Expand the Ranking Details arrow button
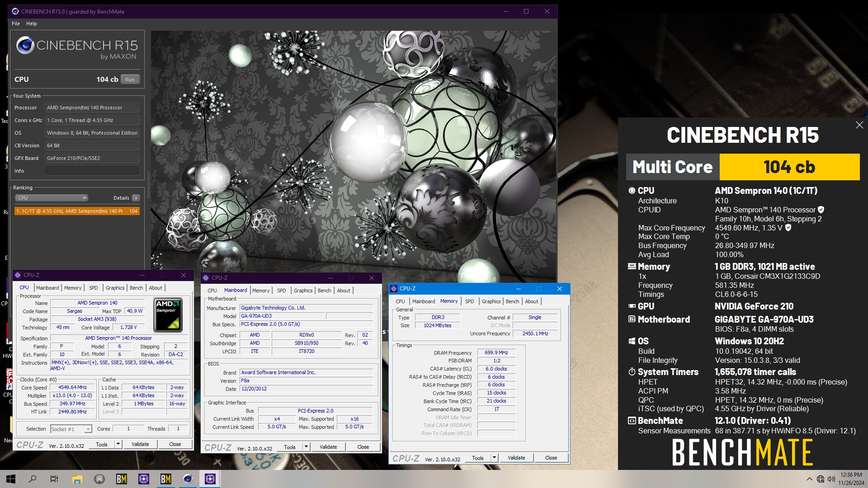This screenshot has width=868, height=488. tap(136, 198)
